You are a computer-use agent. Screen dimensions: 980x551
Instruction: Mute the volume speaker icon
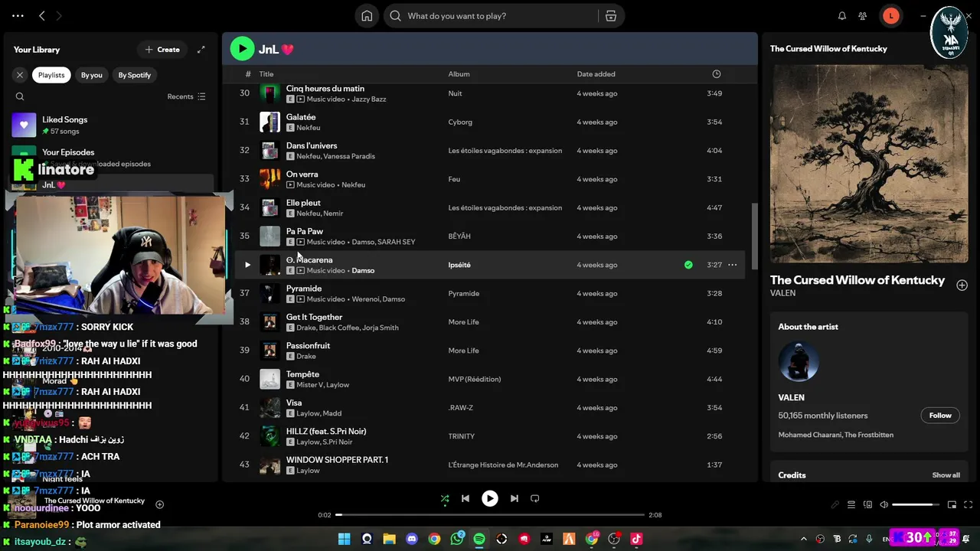click(884, 505)
